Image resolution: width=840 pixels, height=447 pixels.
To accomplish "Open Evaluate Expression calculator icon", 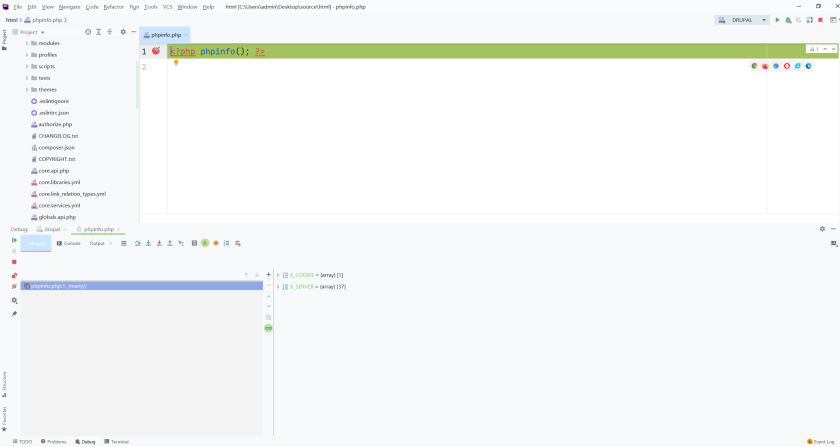I will tap(194, 243).
